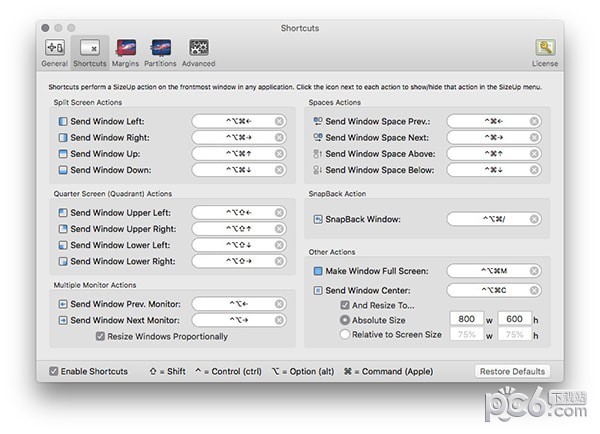Clear the Send Window Up shortcut

(279, 154)
